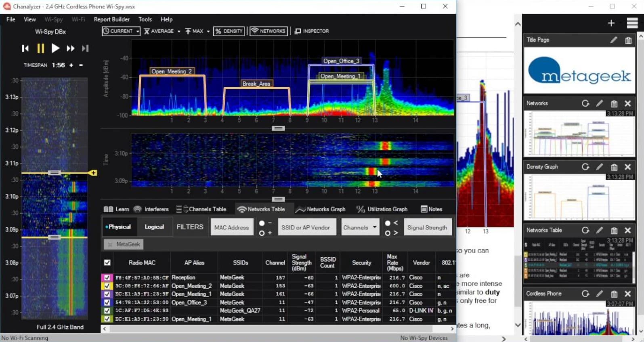Edit the Title Page section

coord(614,40)
